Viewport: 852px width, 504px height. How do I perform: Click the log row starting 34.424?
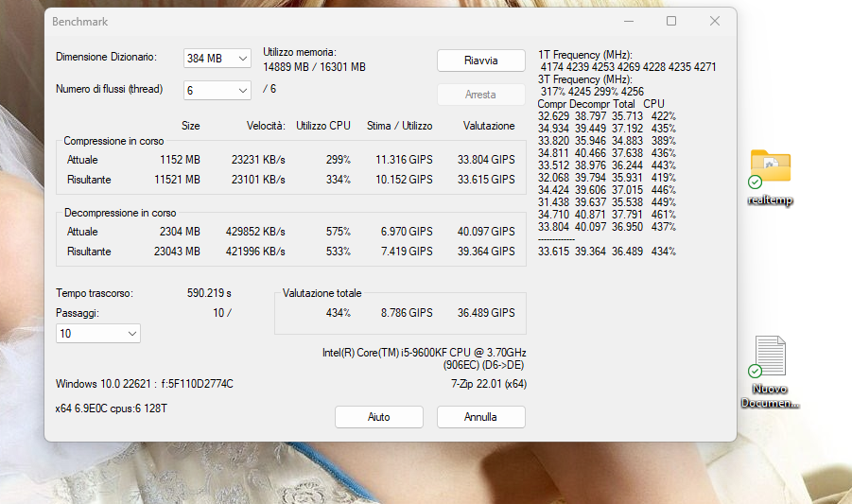pyautogui.click(x=607, y=190)
